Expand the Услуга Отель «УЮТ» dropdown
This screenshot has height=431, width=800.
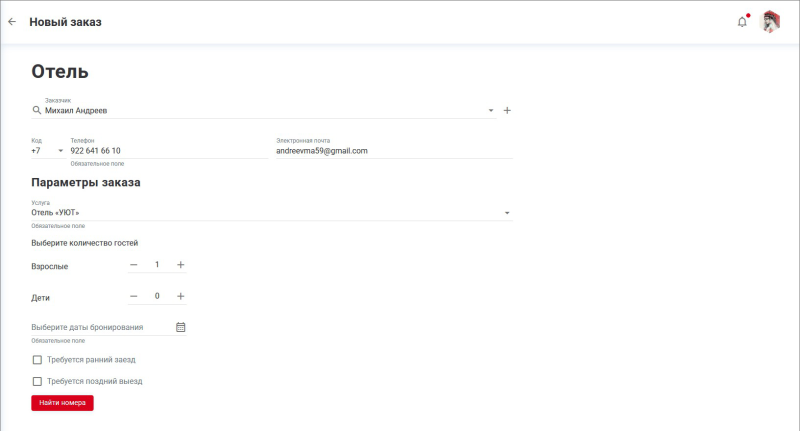(507, 213)
